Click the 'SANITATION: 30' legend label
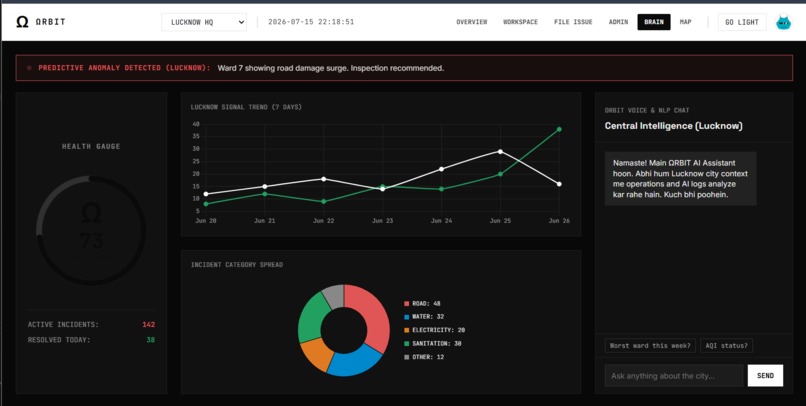The image size is (806, 406). (437, 344)
